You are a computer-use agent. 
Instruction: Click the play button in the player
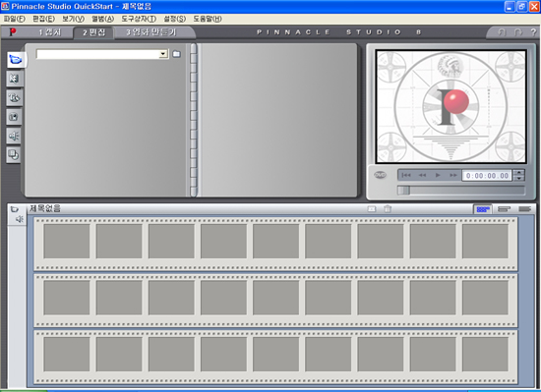point(438,175)
